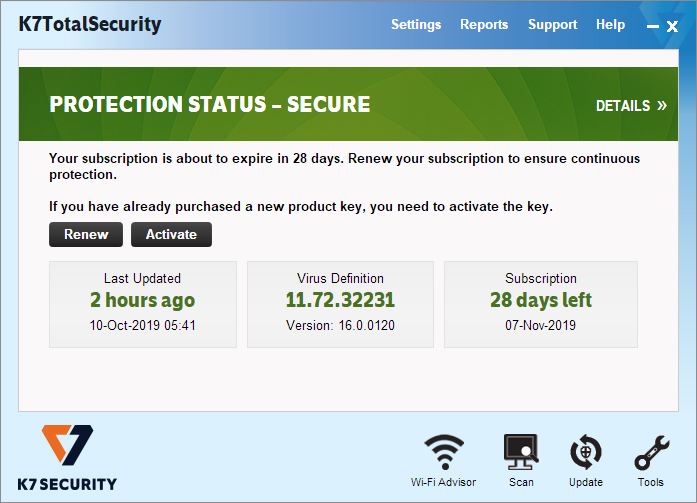Viewport: 697px width, 503px height.
Task: Launch the Scan monitor icon
Action: pos(521,453)
